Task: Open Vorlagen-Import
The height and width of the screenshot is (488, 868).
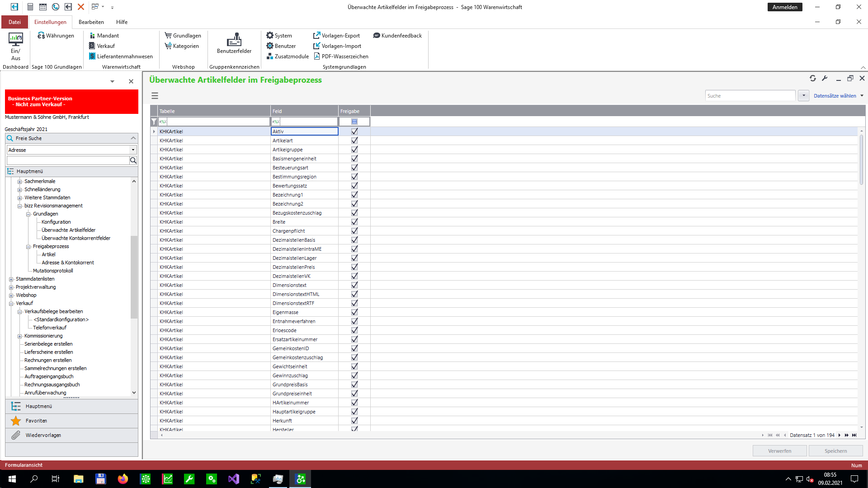Action: point(337,46)
